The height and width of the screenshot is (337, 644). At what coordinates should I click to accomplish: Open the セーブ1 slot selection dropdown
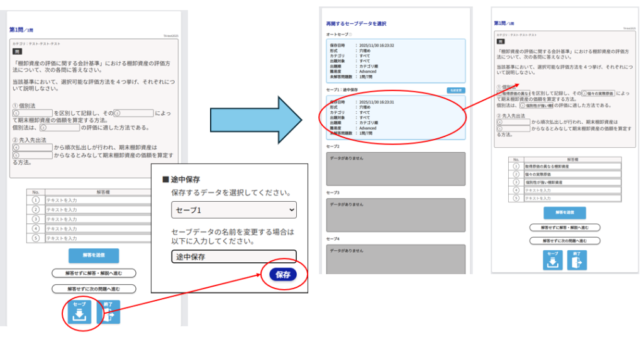coord(233,209)
